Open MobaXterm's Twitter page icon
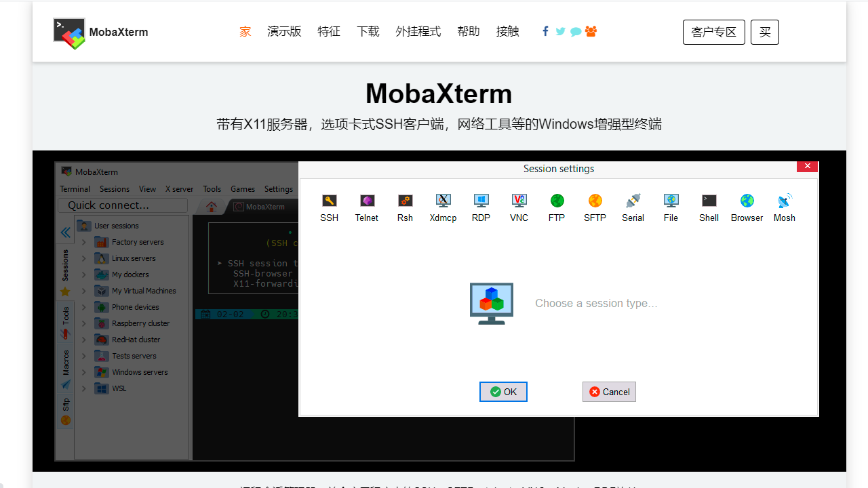Image resolution: width=868 pixels, height=488 pixels. point(560,31)
